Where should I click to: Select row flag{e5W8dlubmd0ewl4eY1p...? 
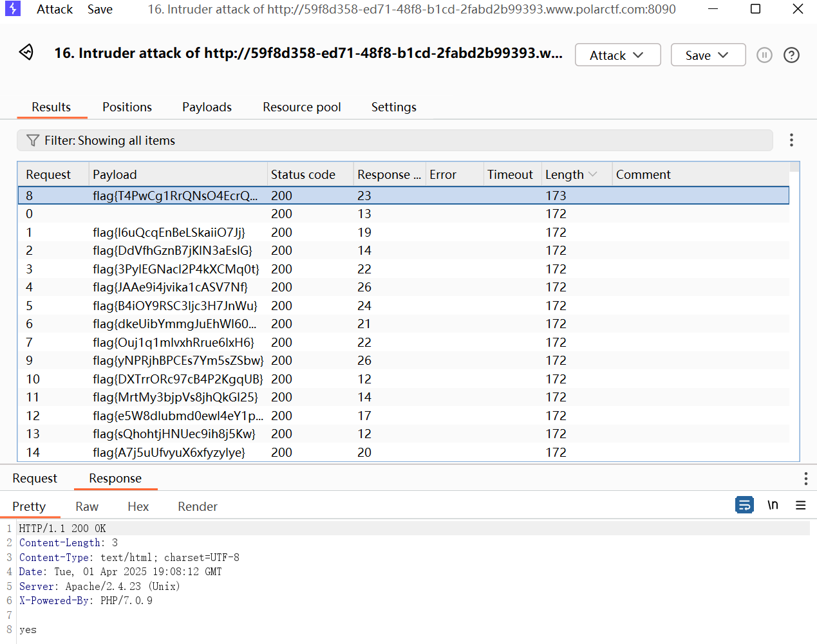point(404,416)
